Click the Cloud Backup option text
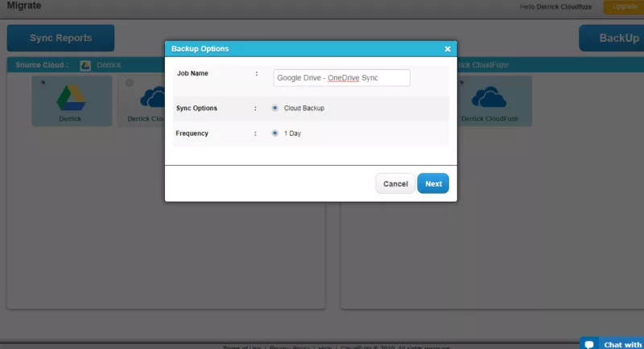Screen dimensions: 644x349 (x=304, y=108)
